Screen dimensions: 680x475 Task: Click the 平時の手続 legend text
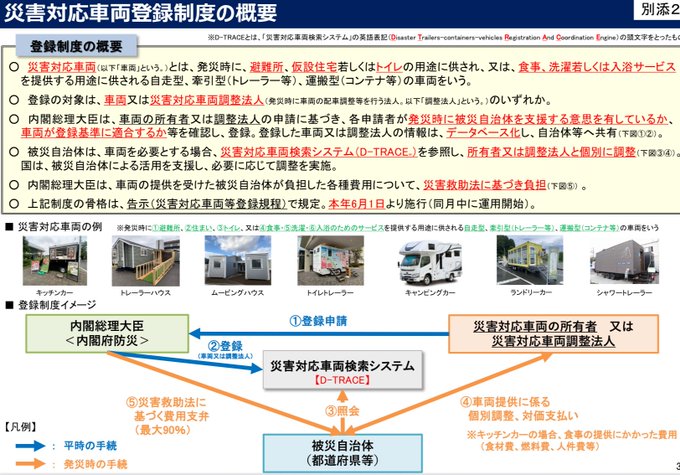(x=90, y=446)
